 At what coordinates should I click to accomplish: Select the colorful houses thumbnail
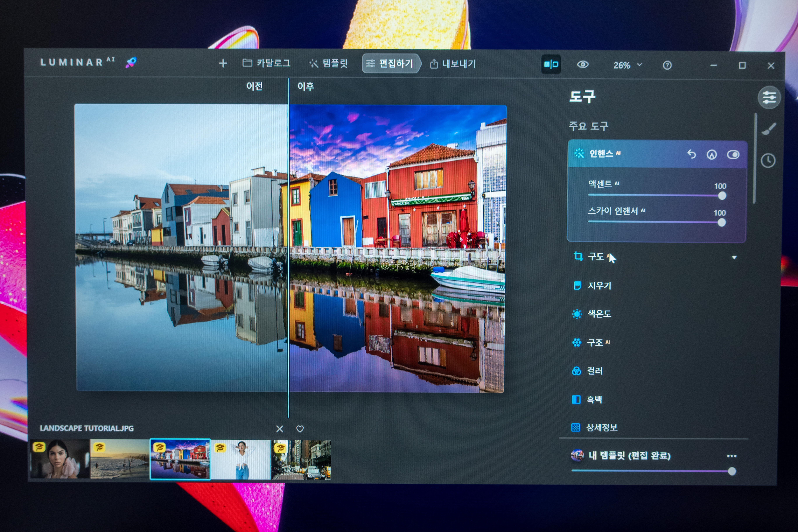click(x=180, y=459)
